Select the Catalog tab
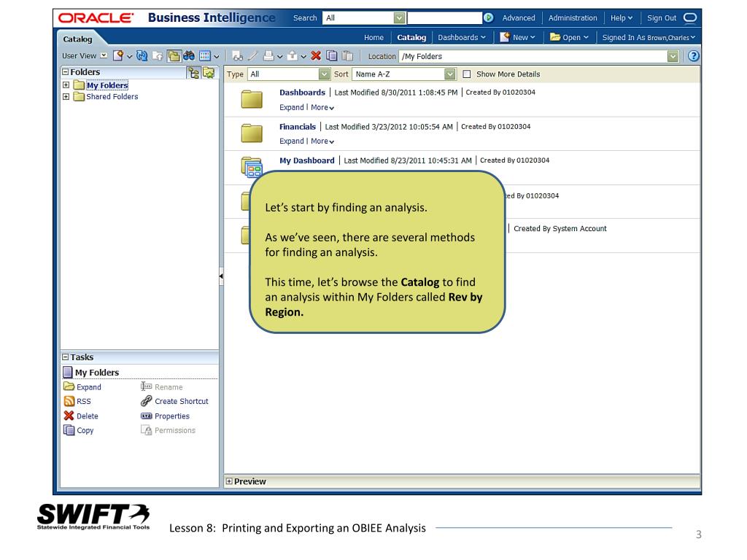This screenshot has width=747, height=560. click(77, 39)
